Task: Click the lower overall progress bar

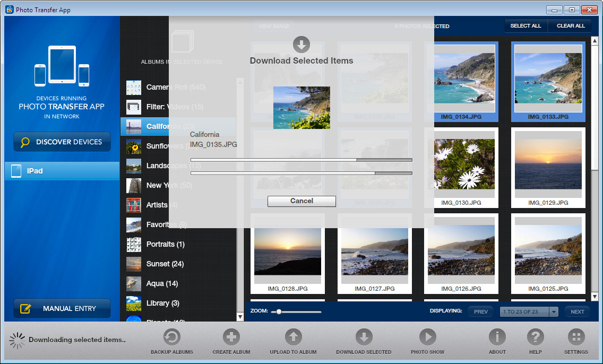Action: (301, 174)
